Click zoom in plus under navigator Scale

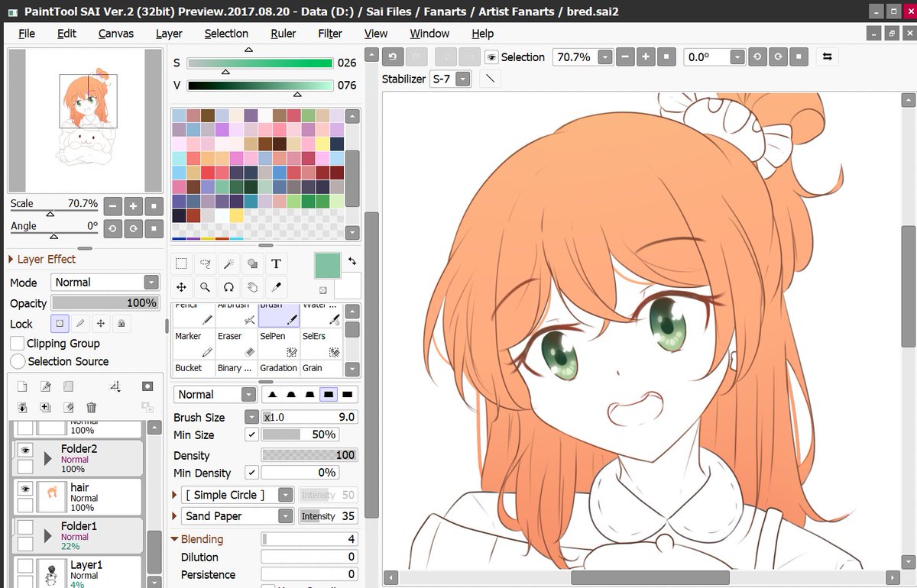tap(133, 206)
